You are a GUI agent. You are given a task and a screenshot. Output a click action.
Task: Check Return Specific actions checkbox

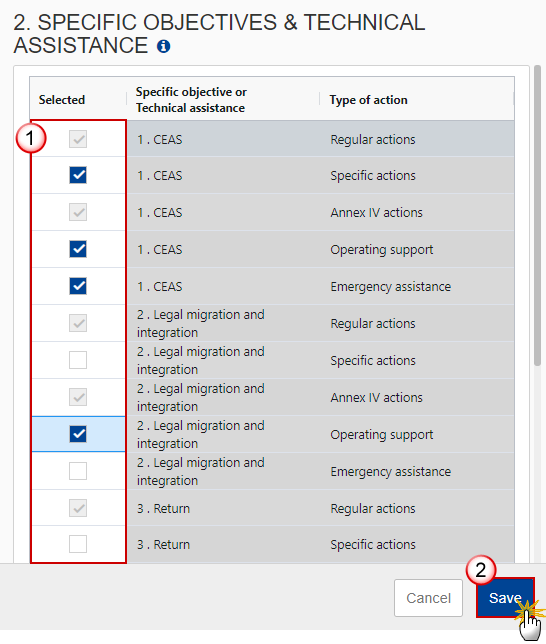click(x=78, y=544)
